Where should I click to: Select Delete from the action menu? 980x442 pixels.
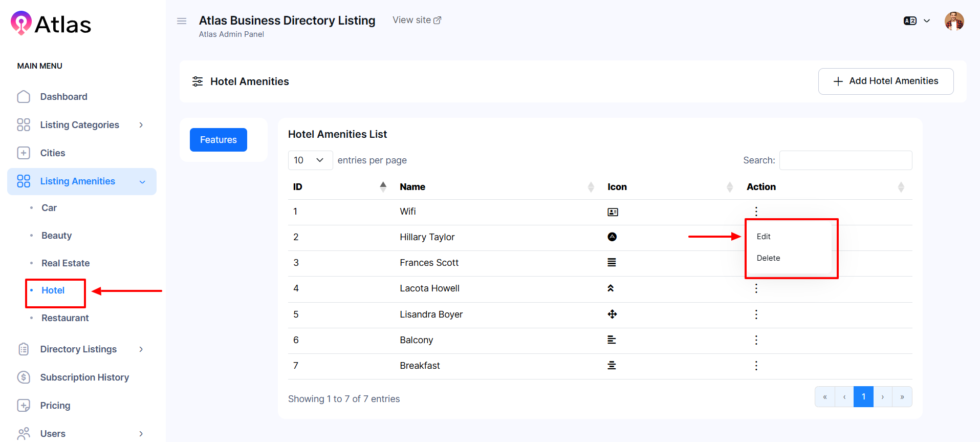coord(768,258)
